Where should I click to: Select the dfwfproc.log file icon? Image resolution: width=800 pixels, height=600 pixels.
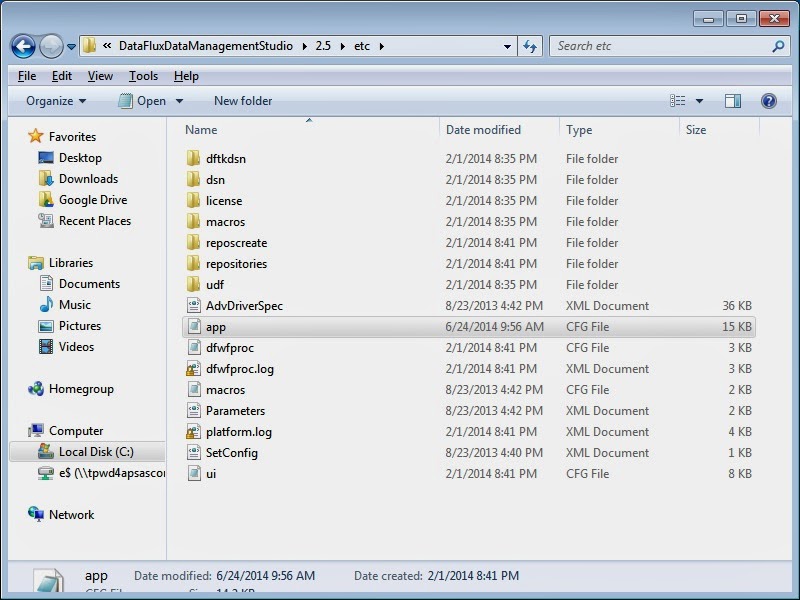pos(193,369)
